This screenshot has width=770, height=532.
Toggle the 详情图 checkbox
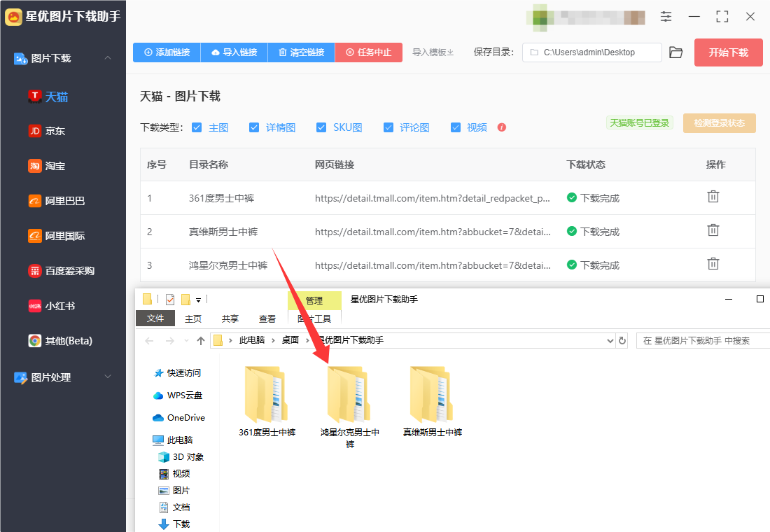pos(254,127)
